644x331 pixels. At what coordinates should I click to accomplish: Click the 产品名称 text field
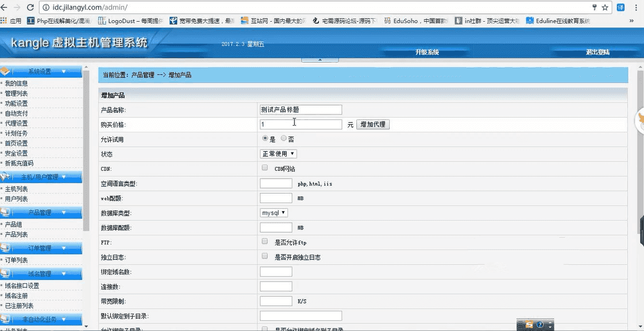point(301,110)
